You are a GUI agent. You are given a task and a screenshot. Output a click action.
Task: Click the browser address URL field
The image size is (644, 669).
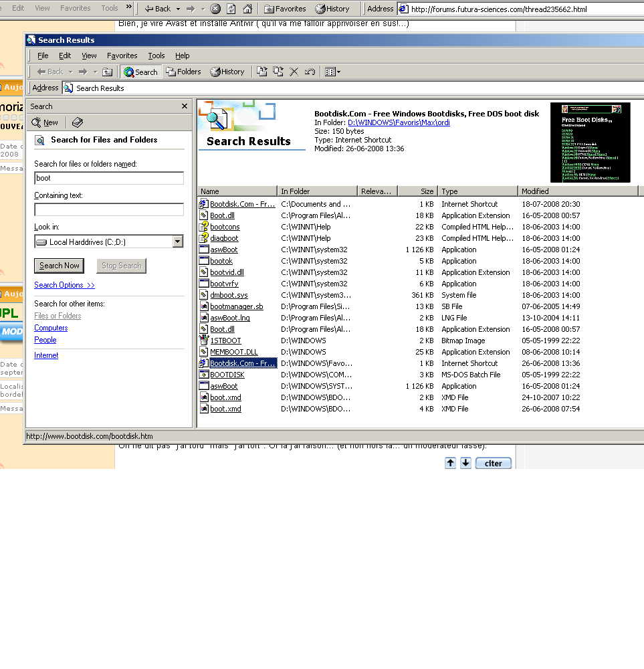tap(520, 9)
